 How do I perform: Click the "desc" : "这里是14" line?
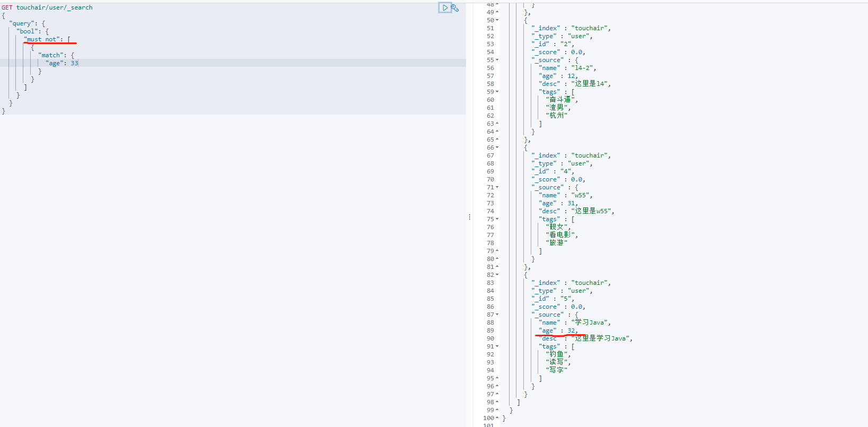click(575, 84)
